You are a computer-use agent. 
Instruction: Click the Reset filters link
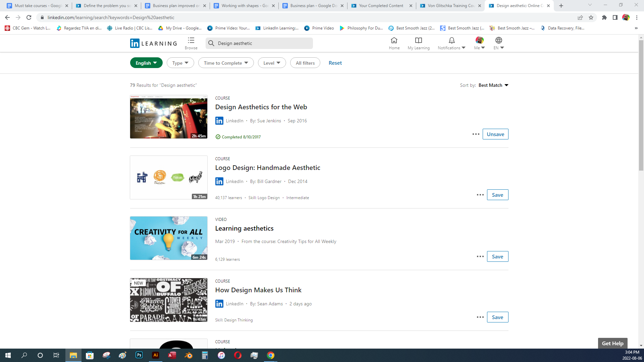pyautogui.click(x=335, y=63)
